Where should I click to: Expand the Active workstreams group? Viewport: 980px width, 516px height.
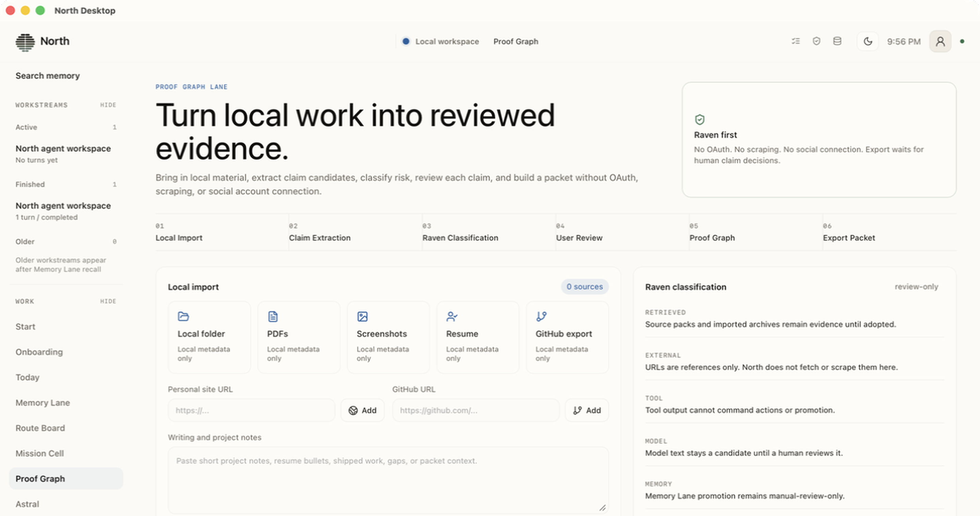tap(66, 127)
